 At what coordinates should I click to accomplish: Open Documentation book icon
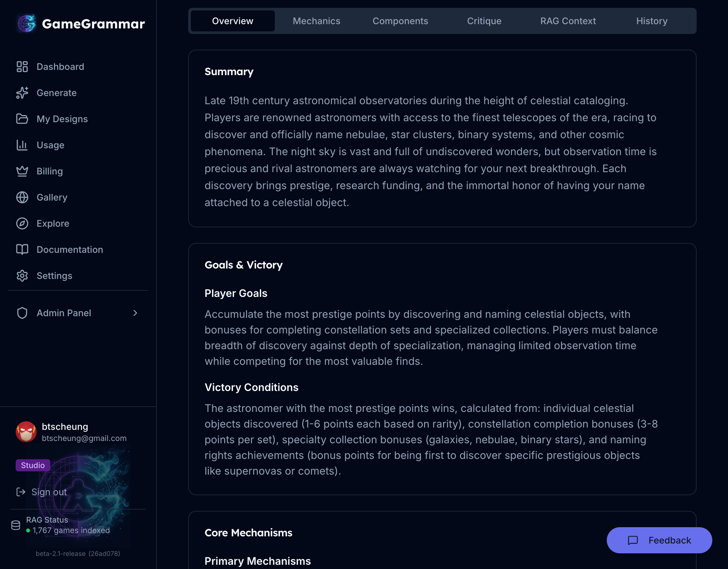[x=22, y=250]
